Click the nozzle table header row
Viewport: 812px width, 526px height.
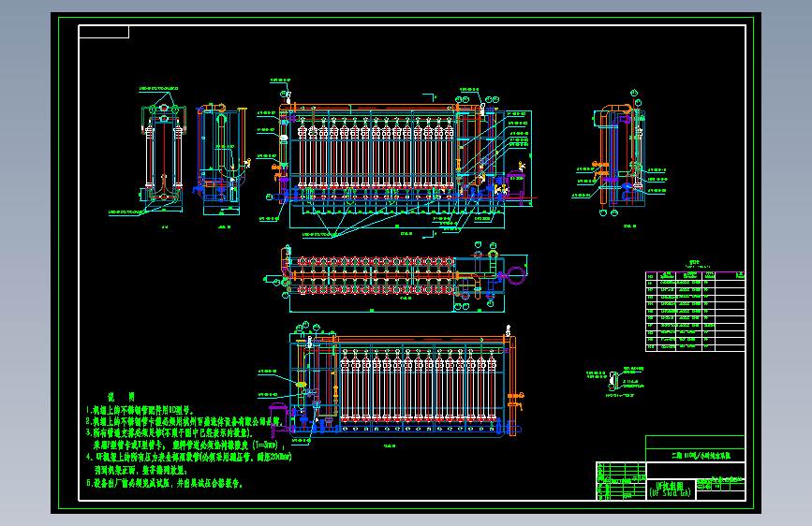point(695,275)
